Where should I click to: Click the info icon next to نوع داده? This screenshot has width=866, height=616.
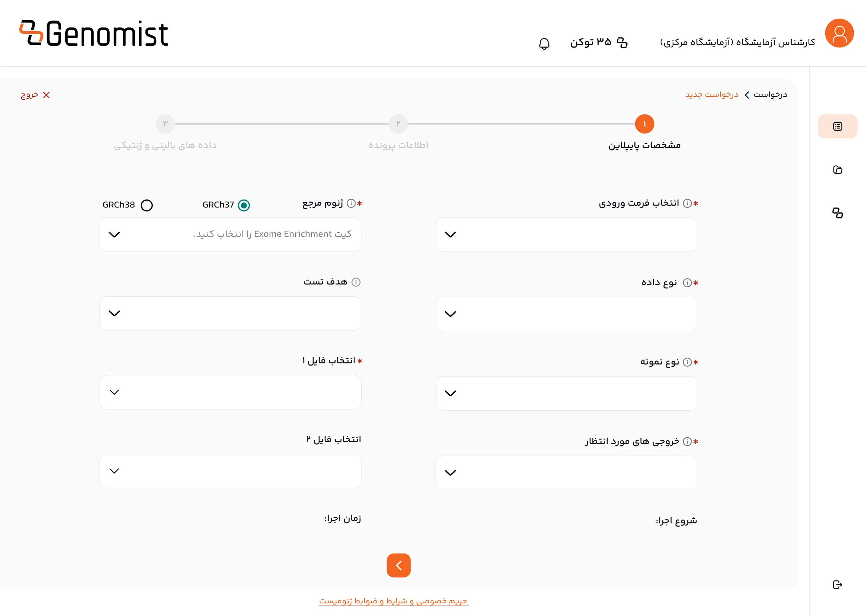(687, 283)
